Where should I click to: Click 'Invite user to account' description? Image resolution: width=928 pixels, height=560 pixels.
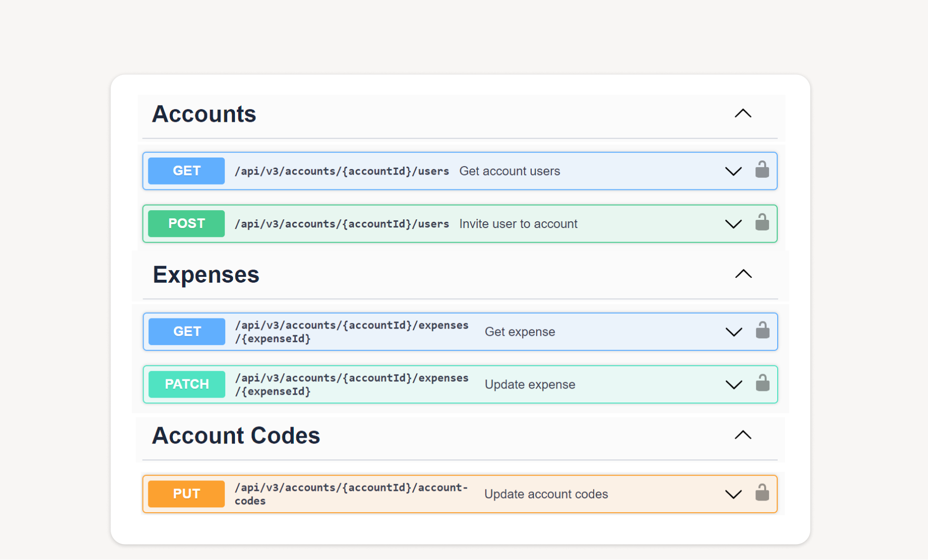518,224
